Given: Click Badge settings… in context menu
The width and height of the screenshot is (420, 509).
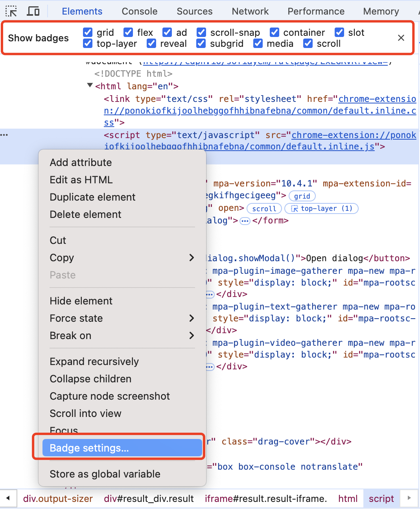Looking at the screenshot, I should [122, 448].
